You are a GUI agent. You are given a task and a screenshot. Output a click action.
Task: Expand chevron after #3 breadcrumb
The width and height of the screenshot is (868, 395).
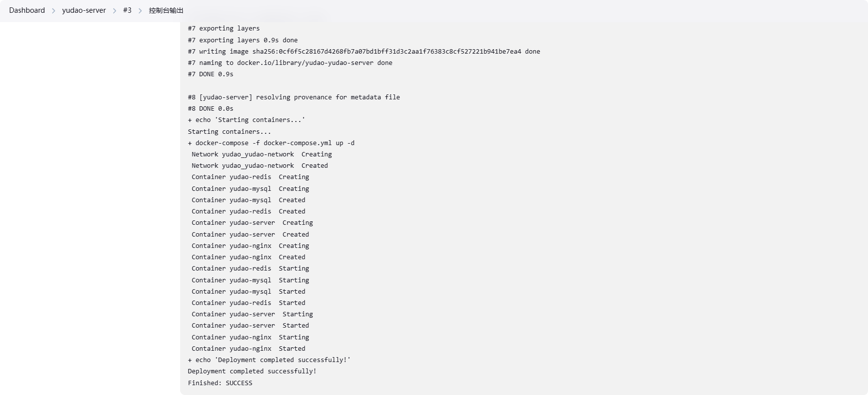click(140, 11)
